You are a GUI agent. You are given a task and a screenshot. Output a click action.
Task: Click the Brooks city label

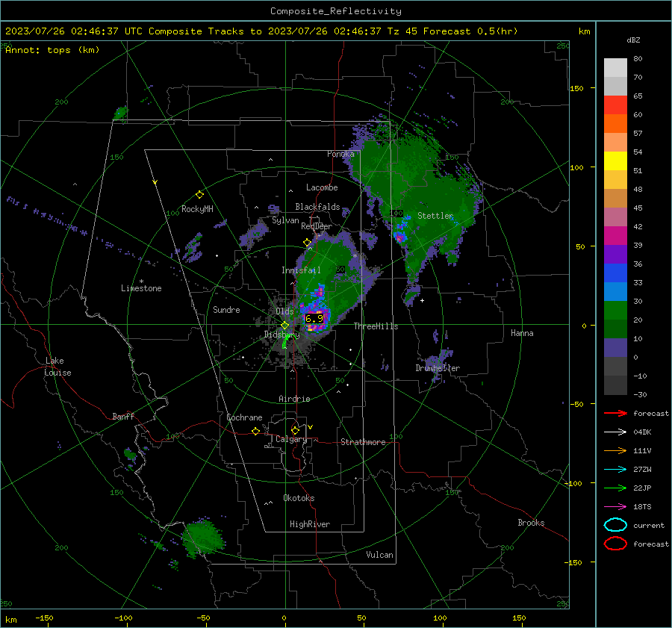(531, 523)
